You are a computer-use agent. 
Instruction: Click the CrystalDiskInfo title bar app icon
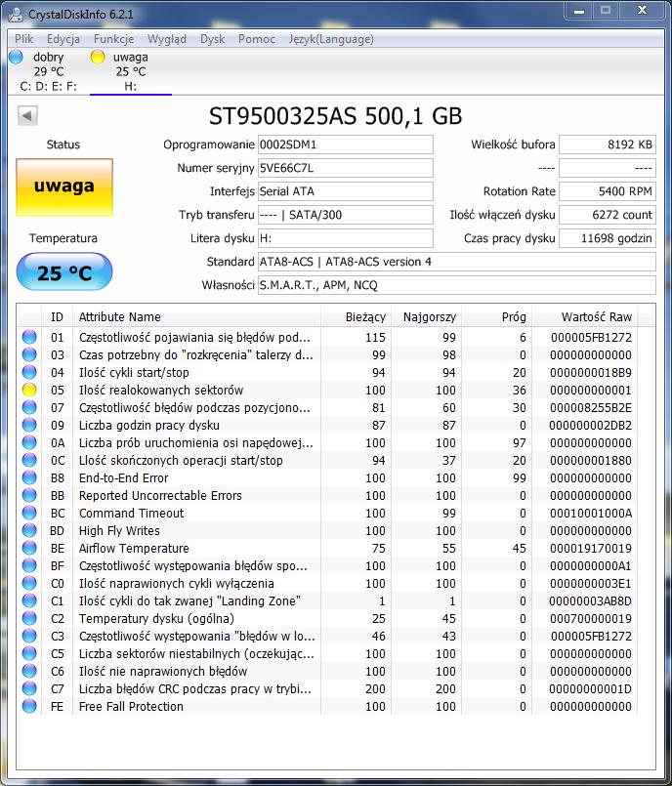coord(16,14)
